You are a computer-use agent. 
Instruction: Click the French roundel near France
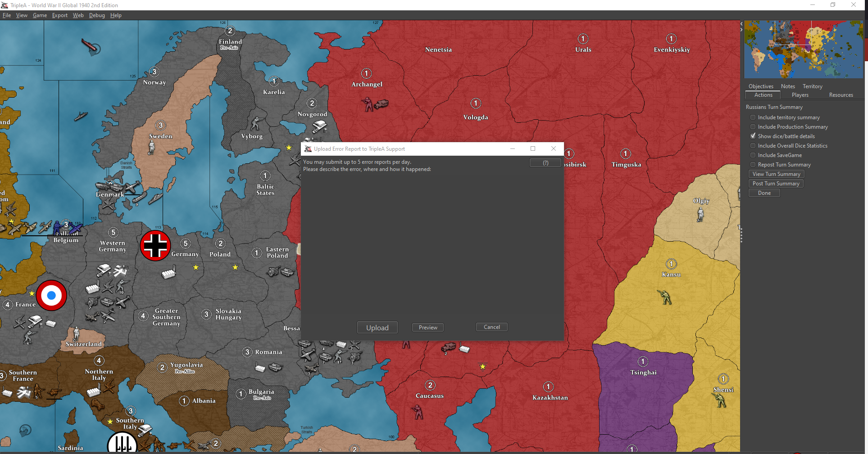click(x=51, y=296)
